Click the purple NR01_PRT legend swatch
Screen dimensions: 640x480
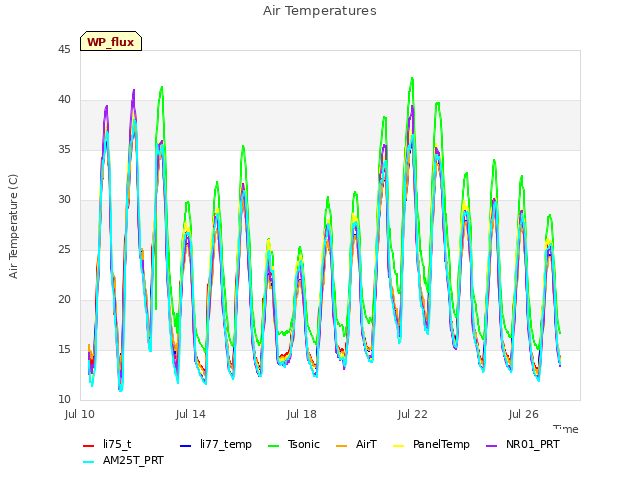(x=491, y=446)
